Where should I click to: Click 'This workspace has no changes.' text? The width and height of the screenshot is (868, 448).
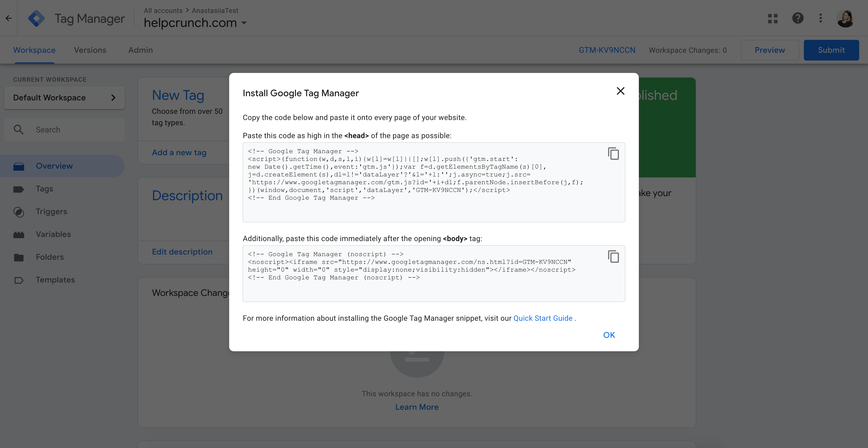tap(417, 394)
